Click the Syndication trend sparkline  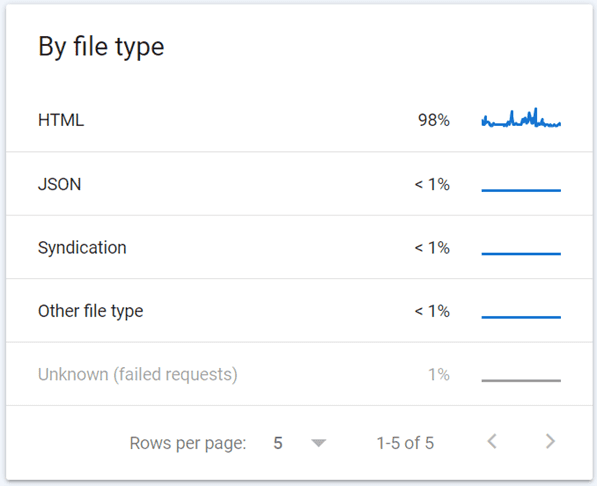pyautogui.click(x=521, y=253)
